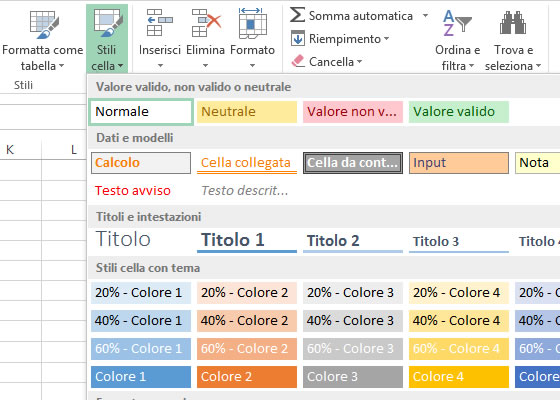Click the Trova e seleziona binoculars
The height and width of the screenshot is (400, 560).
[x=513, y=22]
